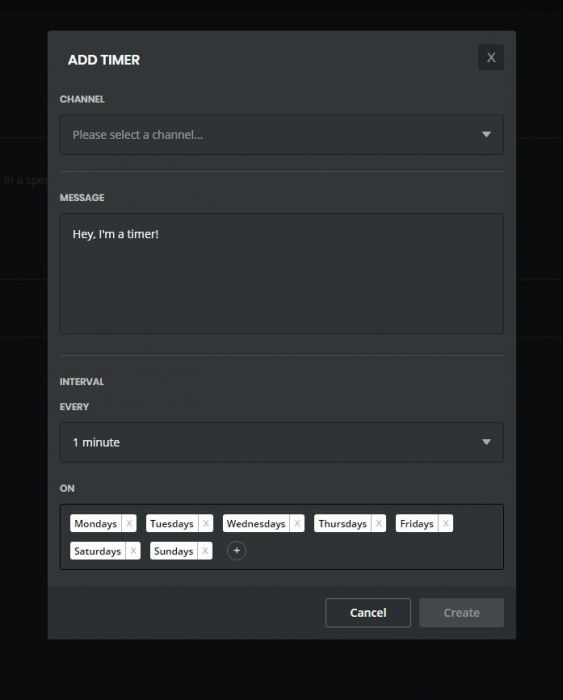Remove the Wednesdays day tag
Image resolution: width=563 pixels, height=700 pixels.
297,523
